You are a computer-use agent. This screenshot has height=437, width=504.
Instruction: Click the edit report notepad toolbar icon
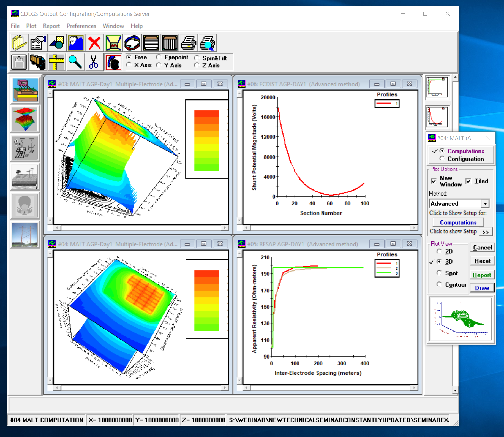coord(38,43)
